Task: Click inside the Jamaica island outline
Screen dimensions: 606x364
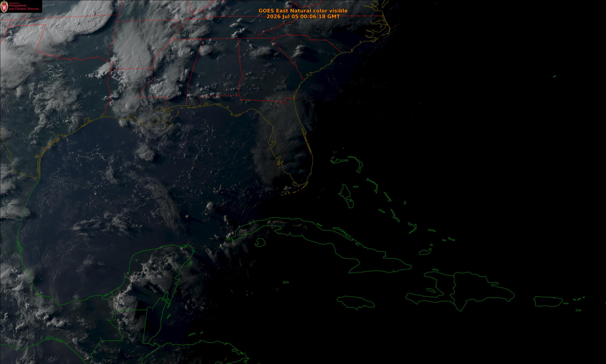Action: pos(355,303)
